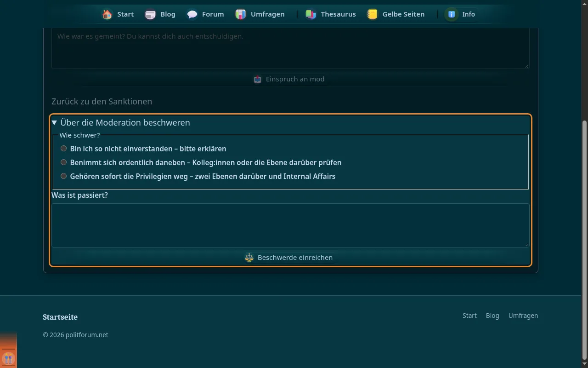Click the Gelbe Seiten notebook icon

[373, 14]
